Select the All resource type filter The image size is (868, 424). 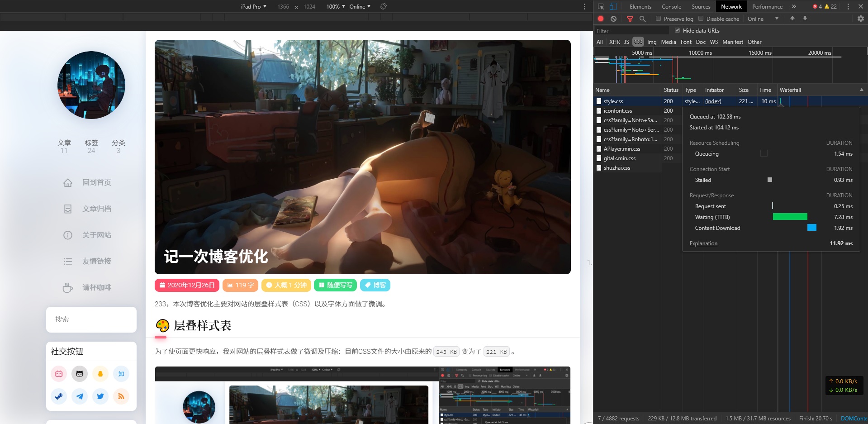(600, 42)
